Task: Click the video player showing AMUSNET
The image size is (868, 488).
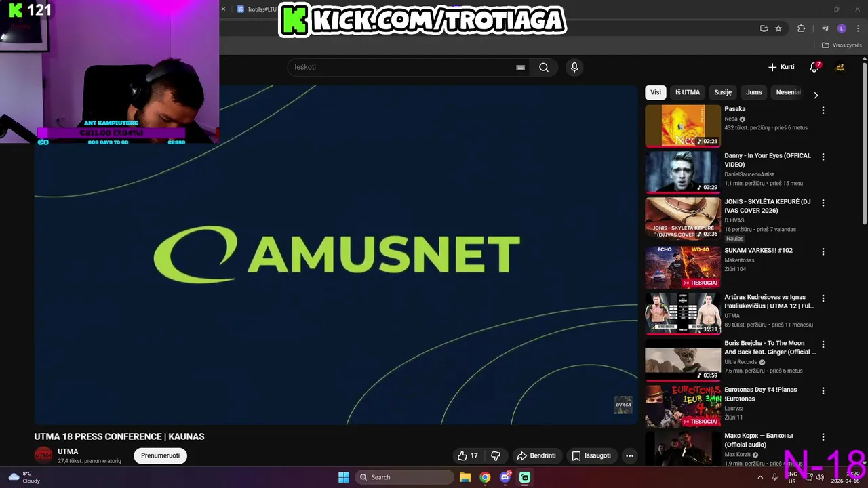Action: (x=336, y=255)
